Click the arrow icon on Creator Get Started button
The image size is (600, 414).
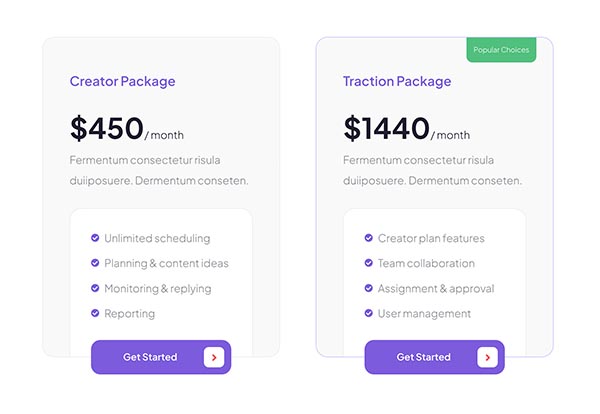coord(214,357)
